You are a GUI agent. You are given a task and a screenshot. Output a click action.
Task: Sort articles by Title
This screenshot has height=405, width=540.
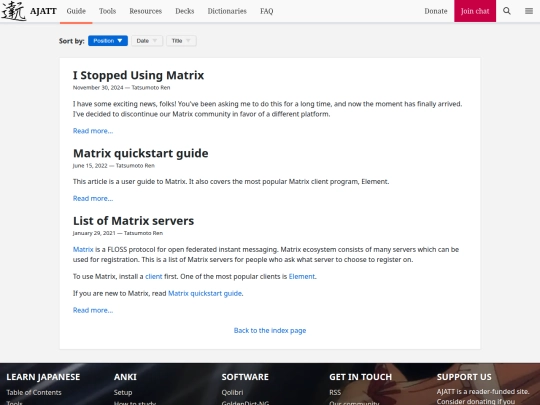tap(181, 41)
